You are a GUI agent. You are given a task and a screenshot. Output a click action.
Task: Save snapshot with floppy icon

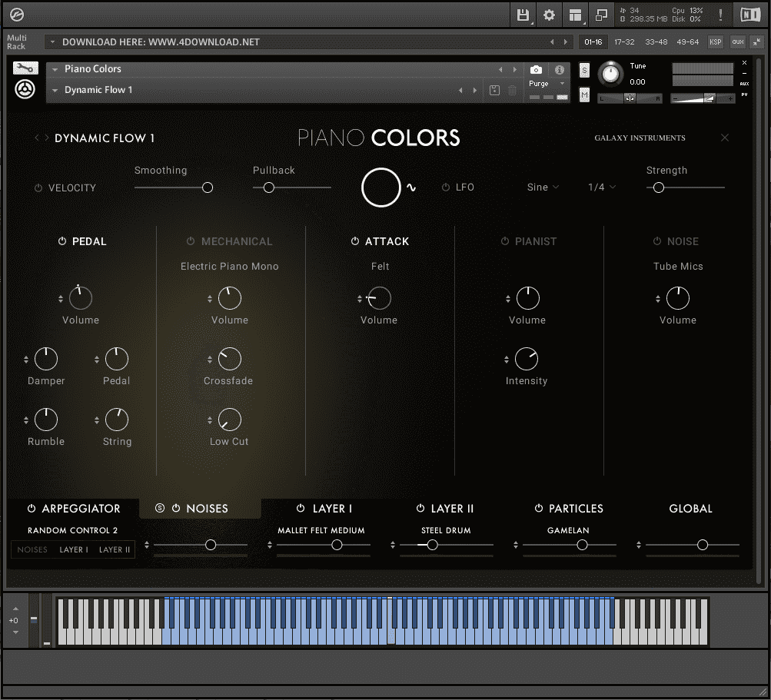(495, 90)
